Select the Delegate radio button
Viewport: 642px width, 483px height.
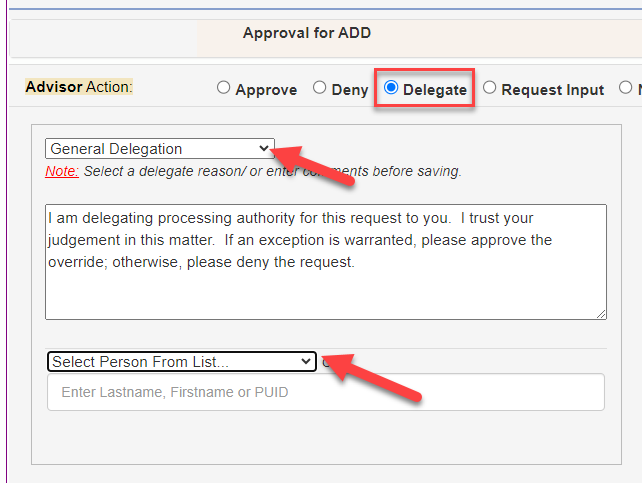tap(391, 88)
